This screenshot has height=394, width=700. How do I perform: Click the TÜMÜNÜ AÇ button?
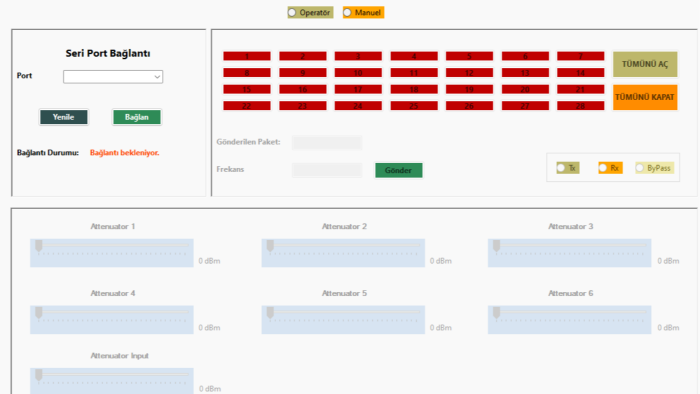pyautogui.click(x=645, y=64)
